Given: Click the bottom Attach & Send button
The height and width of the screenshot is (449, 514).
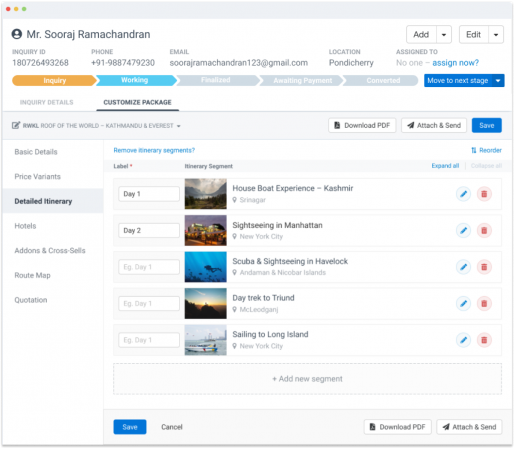Looking at the screenshot, I should (x=469, y=427).
